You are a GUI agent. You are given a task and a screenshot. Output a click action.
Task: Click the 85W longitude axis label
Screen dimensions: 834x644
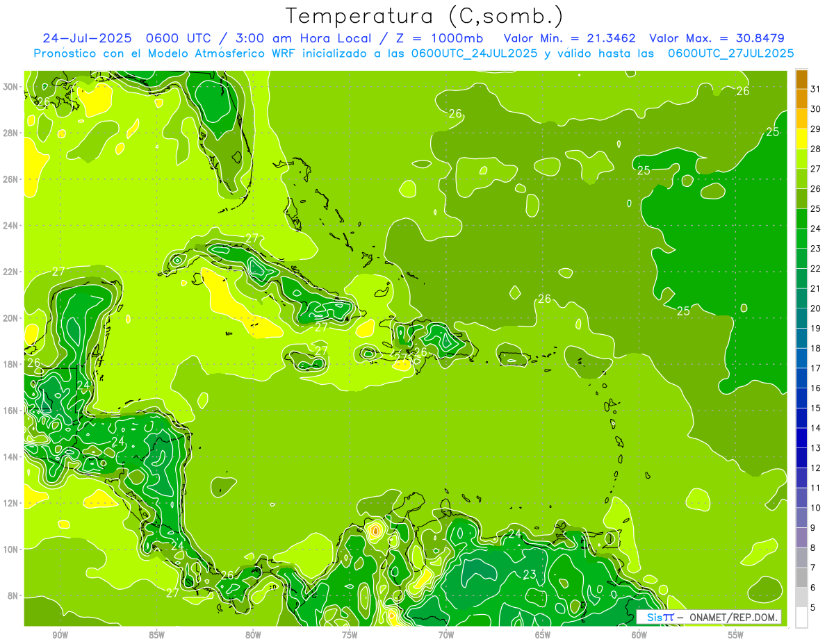click(156, 634)
